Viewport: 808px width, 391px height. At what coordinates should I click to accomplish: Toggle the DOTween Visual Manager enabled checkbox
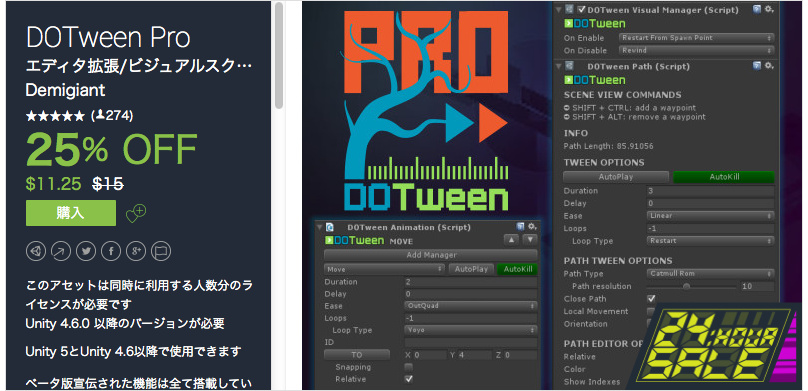point(581,9)
